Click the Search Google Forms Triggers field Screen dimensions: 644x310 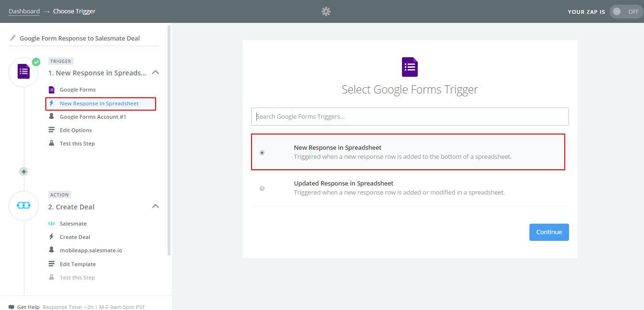point(410,116)
